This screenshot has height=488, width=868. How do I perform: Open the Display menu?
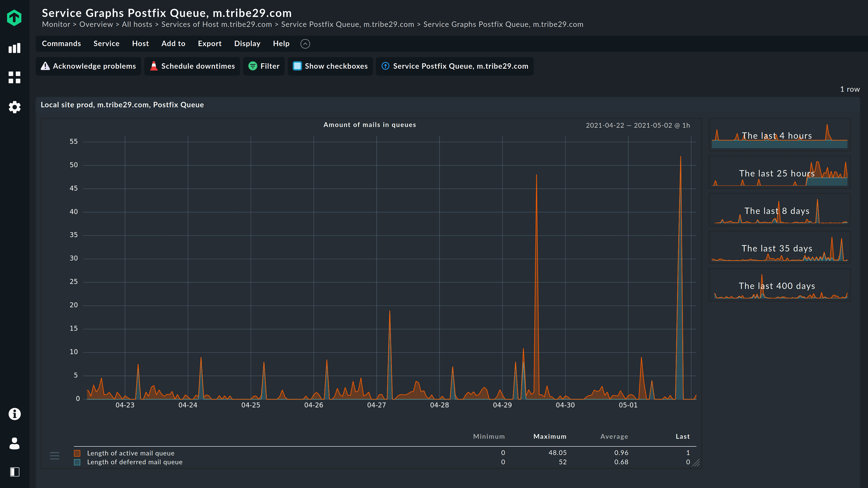(247, 44)
